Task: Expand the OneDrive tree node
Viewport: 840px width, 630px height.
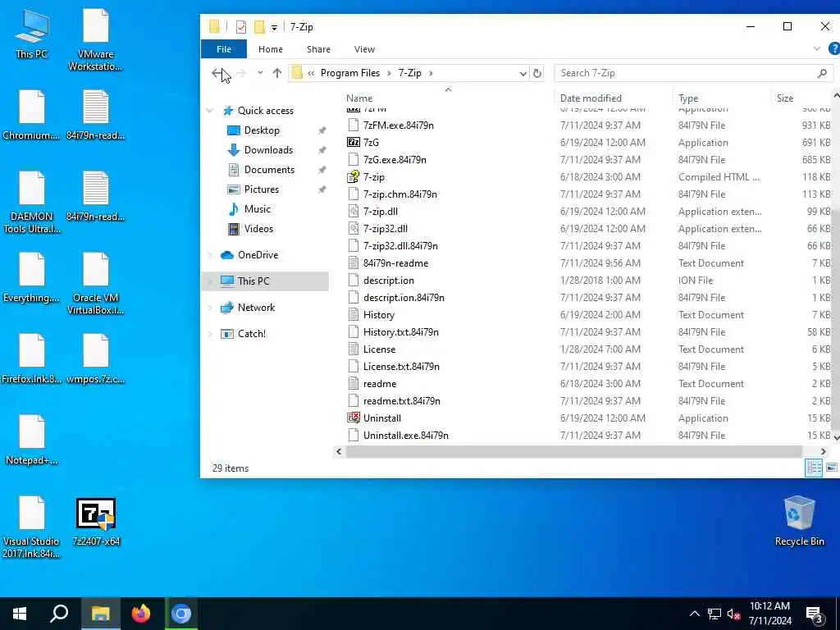Action: coord(209,255)
